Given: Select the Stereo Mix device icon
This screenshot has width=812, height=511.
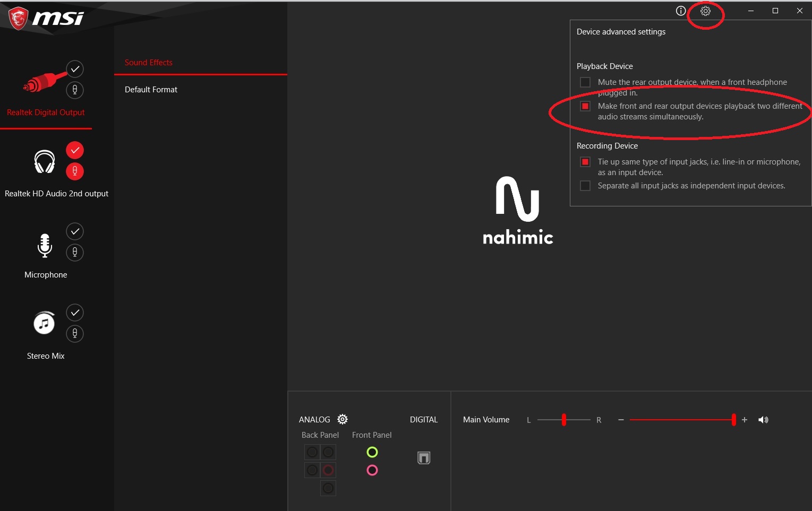Looking at the screenshot, I should (x=44, y=323).
